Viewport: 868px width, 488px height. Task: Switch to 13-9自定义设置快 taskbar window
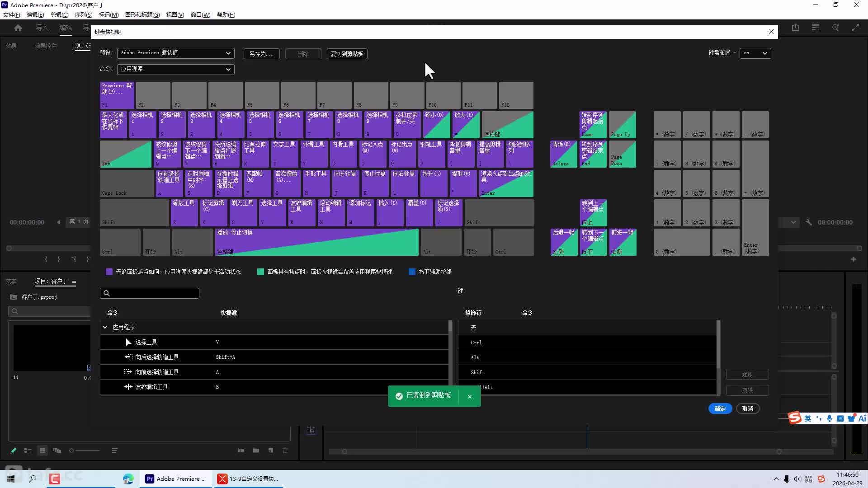249,479
